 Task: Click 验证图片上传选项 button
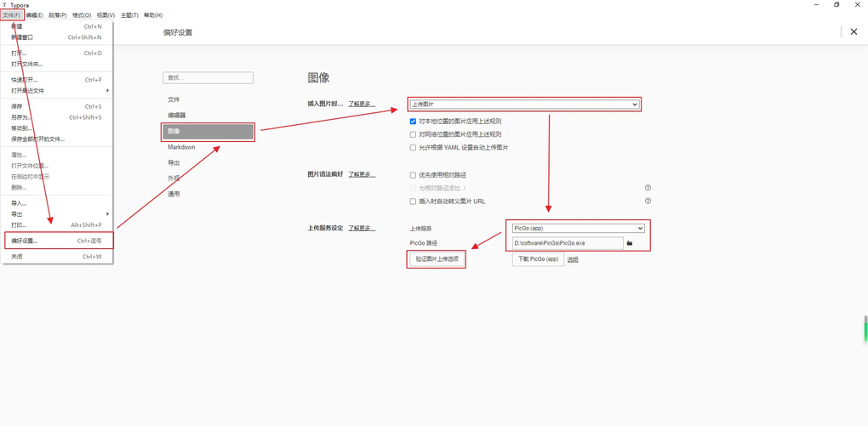click(x=437, y=259)
